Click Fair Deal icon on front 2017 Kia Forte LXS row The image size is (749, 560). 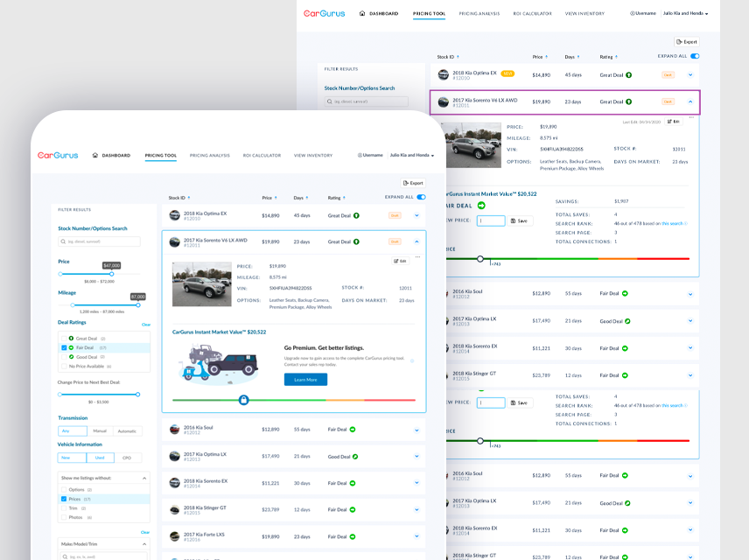tap(353, 536)
